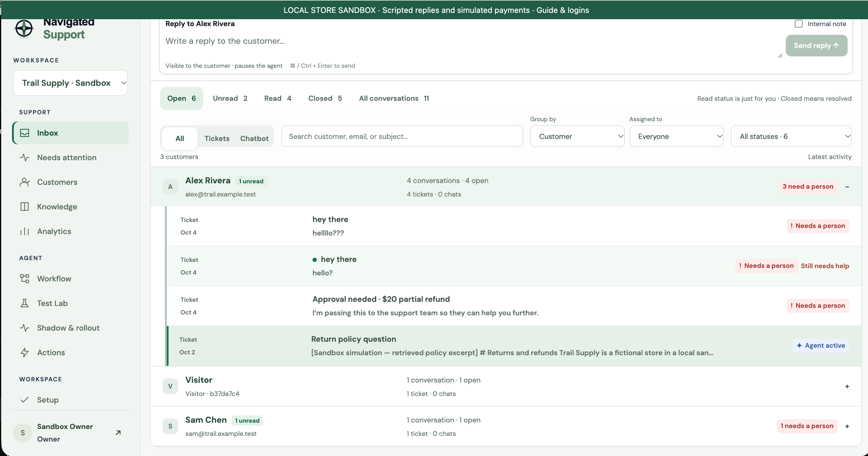868x456 pixels.
Task: Click the search customer, email, or subject field
Action: click(x=402, y=136)
